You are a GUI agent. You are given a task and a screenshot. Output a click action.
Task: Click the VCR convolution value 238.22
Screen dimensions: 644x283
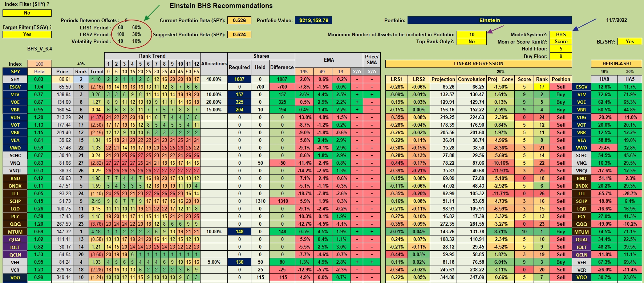[471, 270]
